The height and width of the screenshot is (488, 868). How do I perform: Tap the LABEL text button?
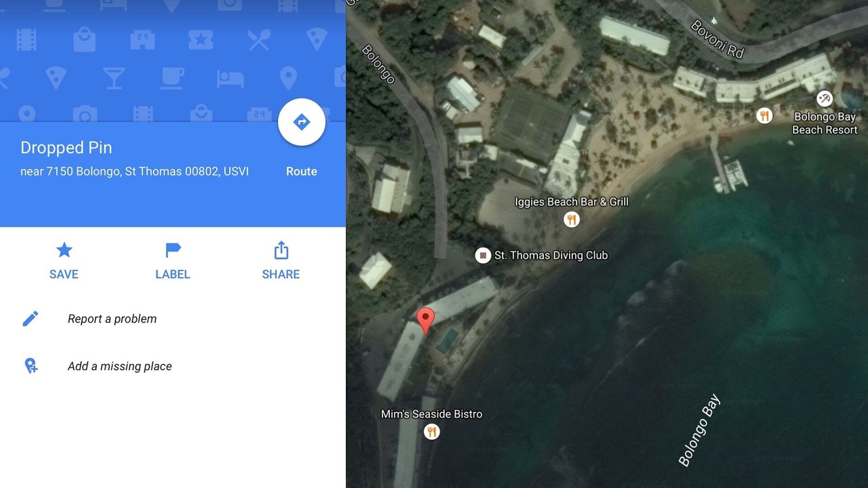point(173,274)
